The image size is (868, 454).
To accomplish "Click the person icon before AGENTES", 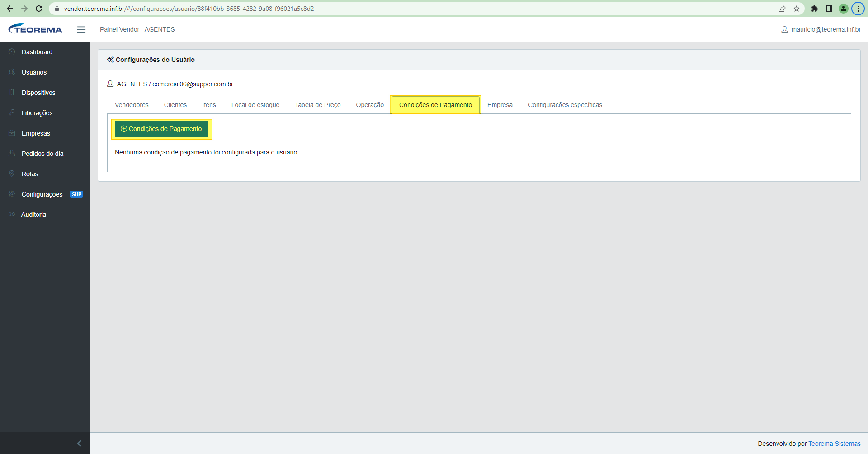I will click(x=110, y=84).
